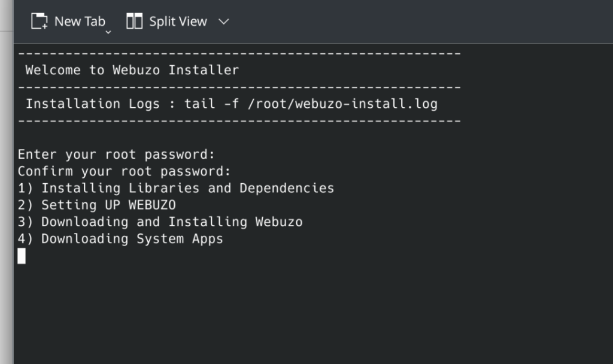This screenshot has width=613, height=364.
Task: Click the New Tab text label
Action: pyautogui.click(x=80, y=22)
